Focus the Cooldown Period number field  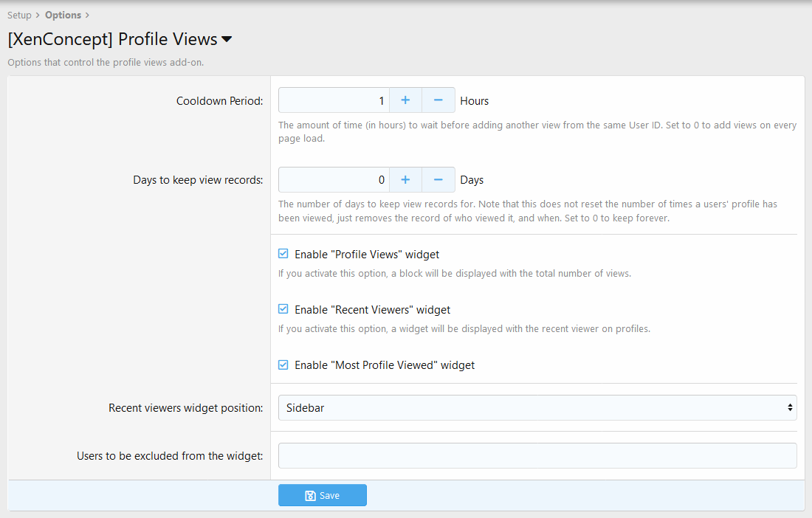pos(334,100)
